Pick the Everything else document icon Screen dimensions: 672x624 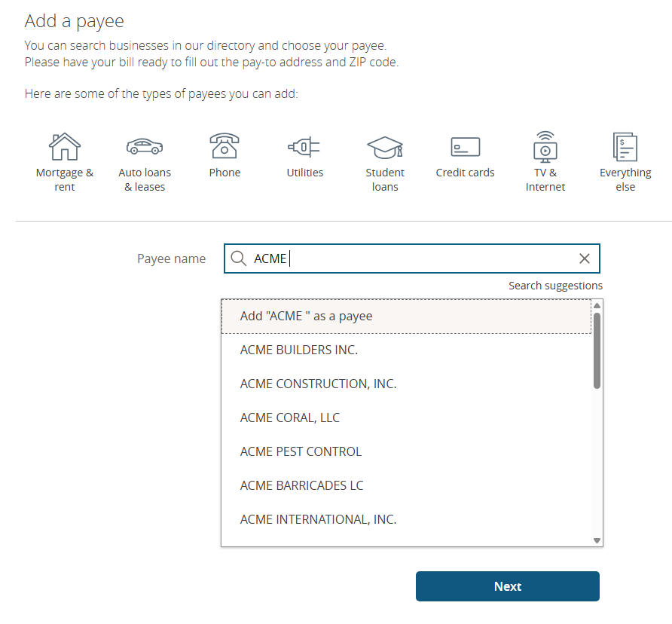pos(625,147)
